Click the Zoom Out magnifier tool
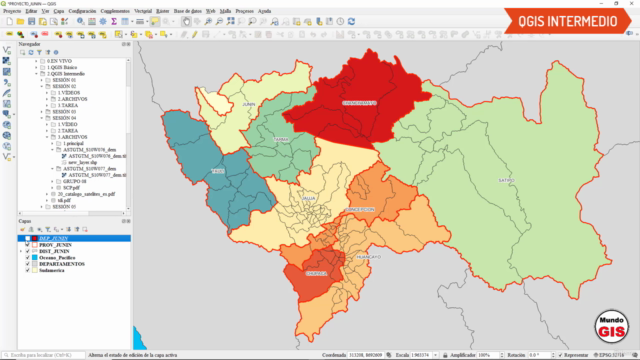The image size is (640, 360). point(219,21)
